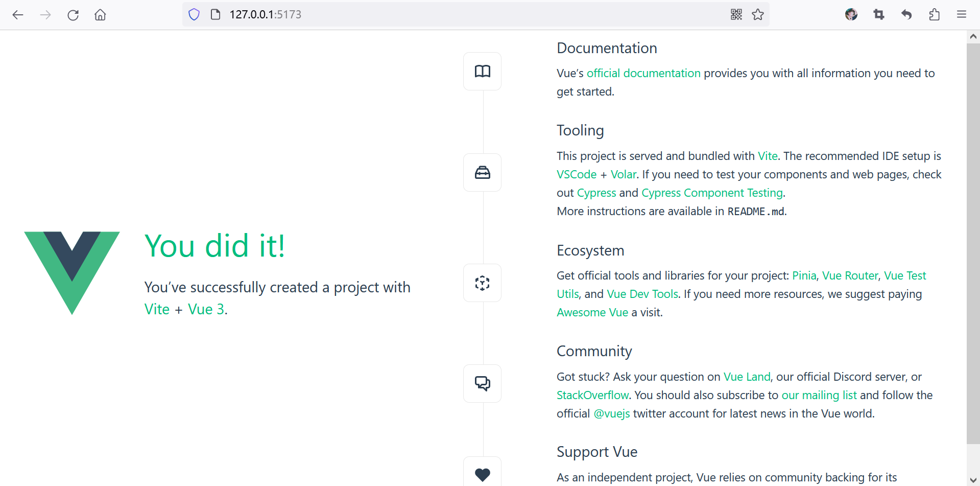Click the Documentation book icon

point(482,71)
